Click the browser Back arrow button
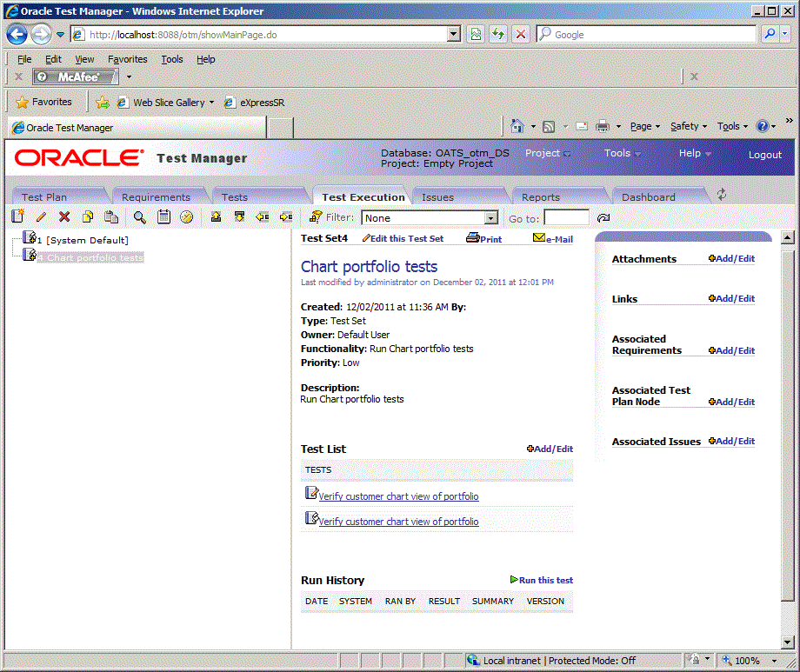800x672 pixels. click(x=17, y=35)
